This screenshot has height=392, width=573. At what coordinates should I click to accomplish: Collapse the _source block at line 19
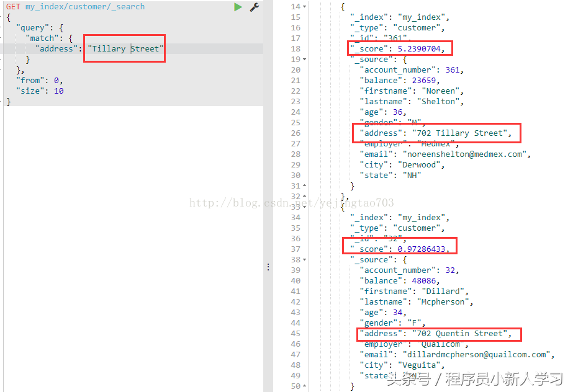[305, 58]
